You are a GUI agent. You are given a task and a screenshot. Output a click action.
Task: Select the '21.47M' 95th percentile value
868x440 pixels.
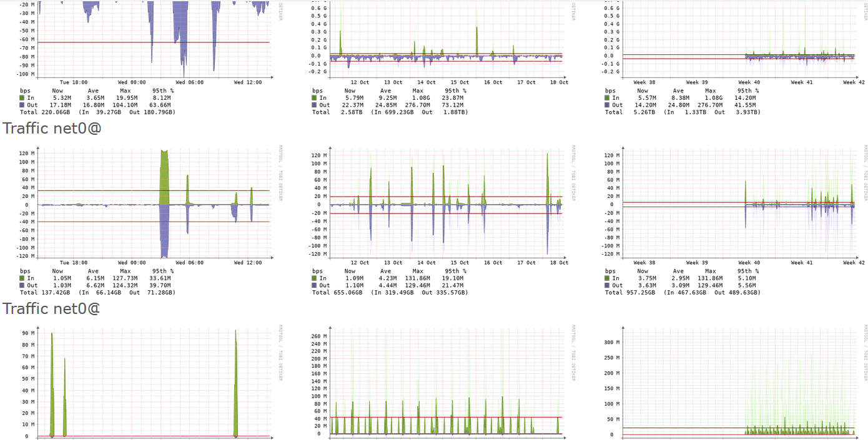453,285
